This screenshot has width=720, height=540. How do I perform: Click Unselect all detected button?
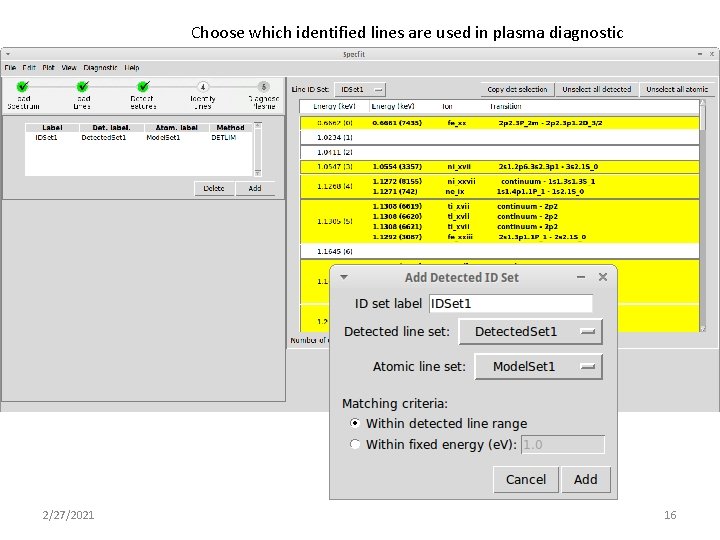597,90
